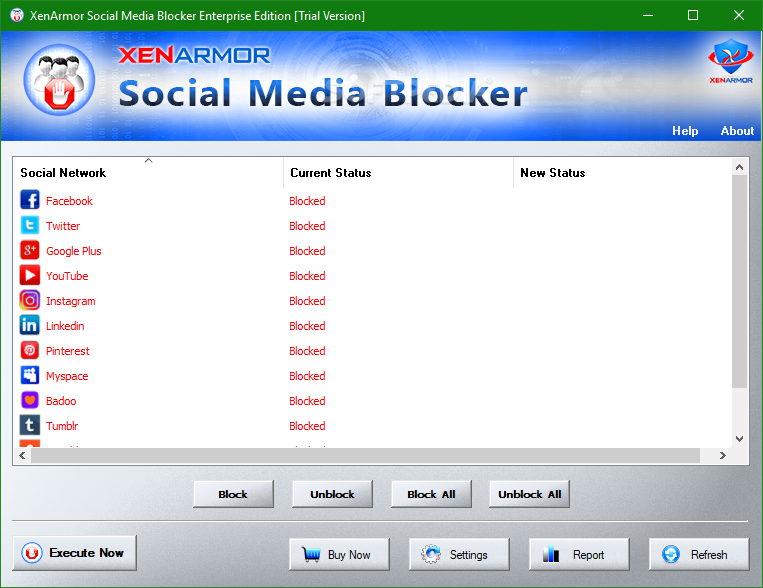
Task: Click the Refresh button
Action: pyautogui.click(x=699, y=554)
